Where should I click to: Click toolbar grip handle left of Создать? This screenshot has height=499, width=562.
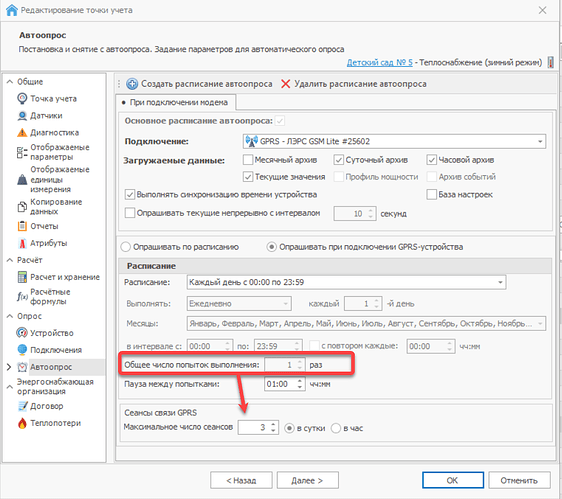click(119, 84)
